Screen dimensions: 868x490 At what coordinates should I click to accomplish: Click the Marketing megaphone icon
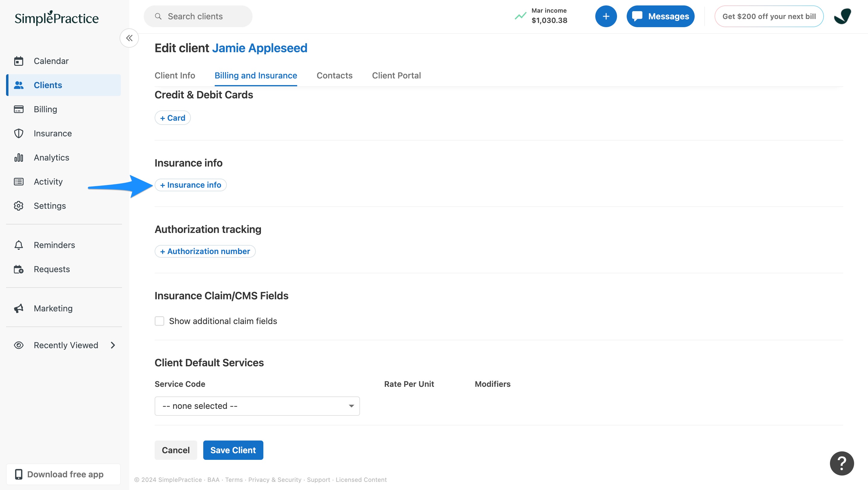coord(18,308)
